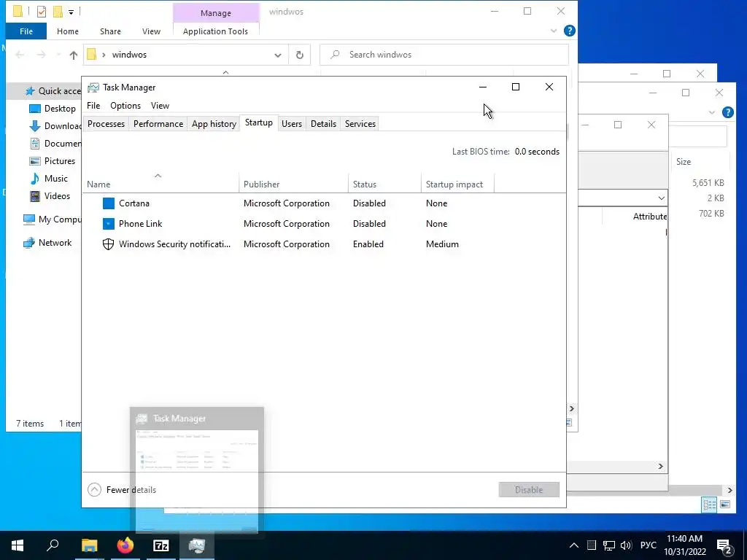Open taskbar search magnifier
Screen dimensions: 747x560
click(x=53, y=545)
